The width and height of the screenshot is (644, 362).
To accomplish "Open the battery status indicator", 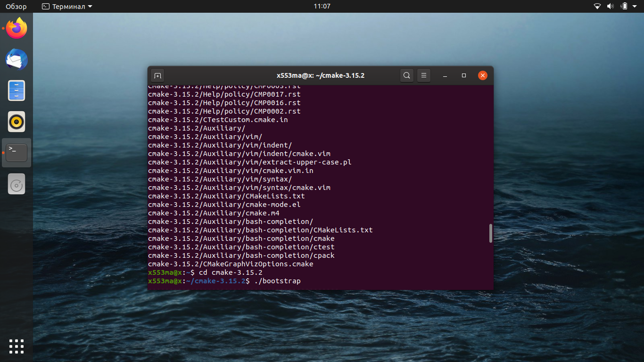I will coord(624,7).
